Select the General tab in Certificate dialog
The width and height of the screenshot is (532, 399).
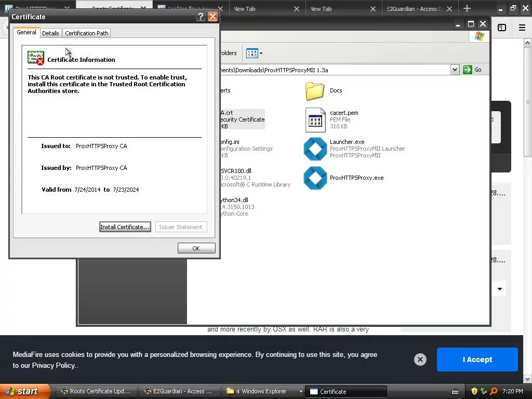coord(26,32)
